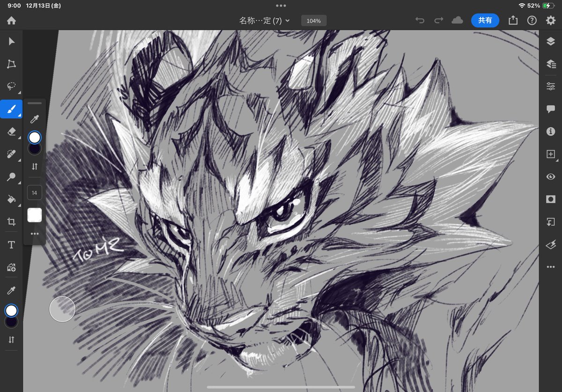
Task: Undo the last stroke
Action: 420,21
